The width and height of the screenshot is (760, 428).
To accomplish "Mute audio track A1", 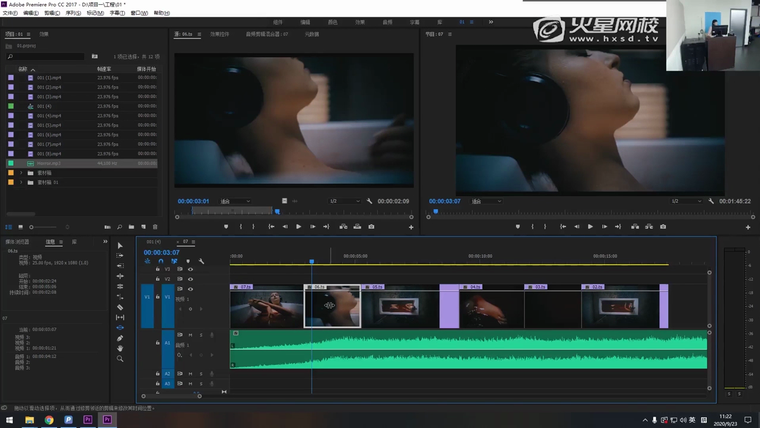I will [190, 334].
